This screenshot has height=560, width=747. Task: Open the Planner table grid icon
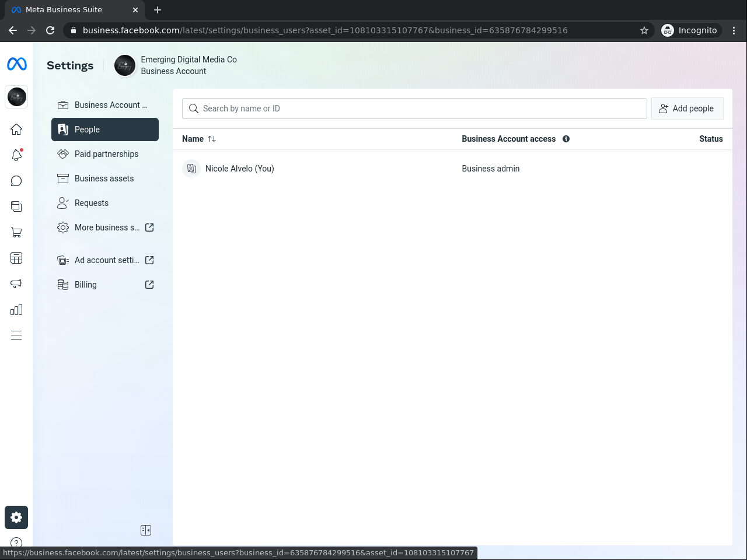tap(16, 258)
